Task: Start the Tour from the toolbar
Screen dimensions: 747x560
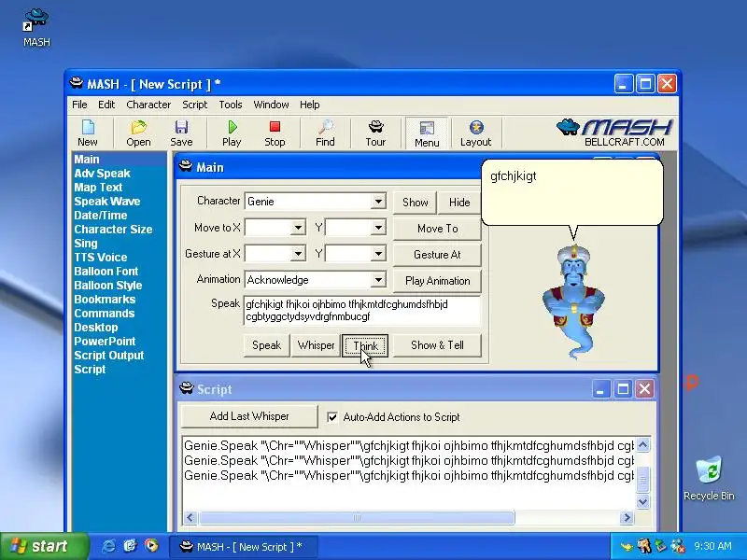Action: pyautogui.click(x=375, y=133)
